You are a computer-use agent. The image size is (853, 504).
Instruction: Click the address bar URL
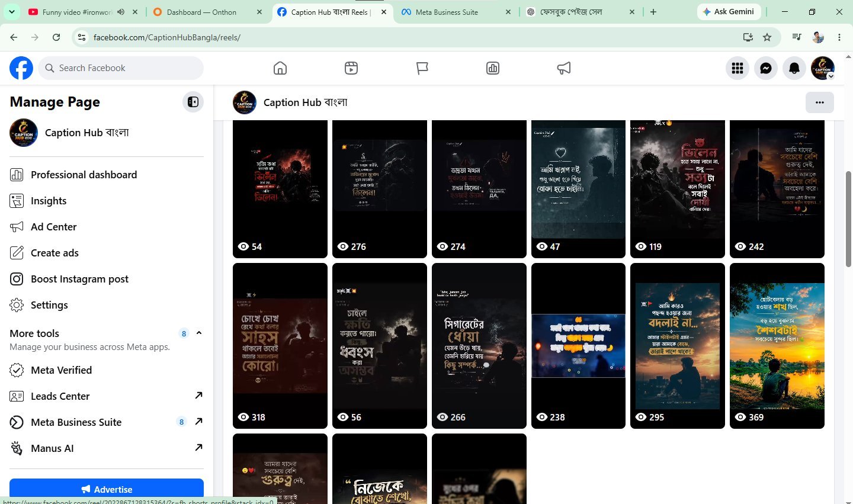(x=167, y=37)
